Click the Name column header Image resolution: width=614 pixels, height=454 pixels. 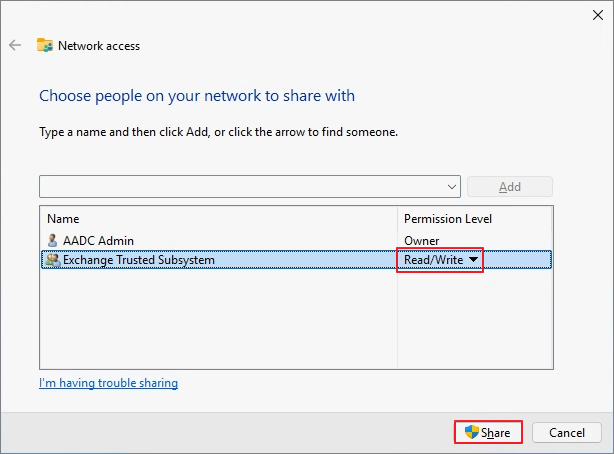219,219
